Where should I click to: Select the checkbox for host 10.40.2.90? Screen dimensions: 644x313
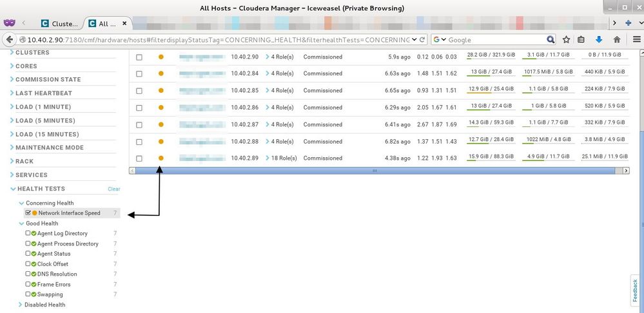[x=139, y=57]
